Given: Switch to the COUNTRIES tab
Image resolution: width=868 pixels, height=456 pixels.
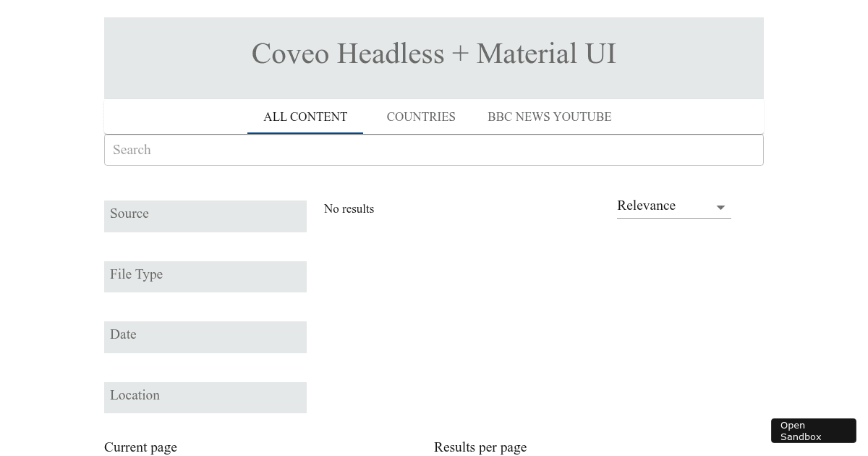Looking at the screenshot, I should point(421,117).
